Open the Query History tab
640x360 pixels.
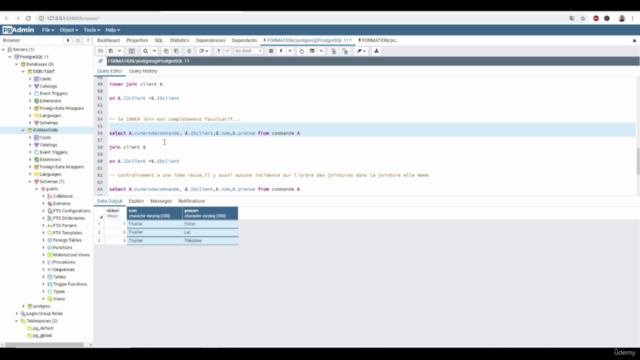[143, 71]
